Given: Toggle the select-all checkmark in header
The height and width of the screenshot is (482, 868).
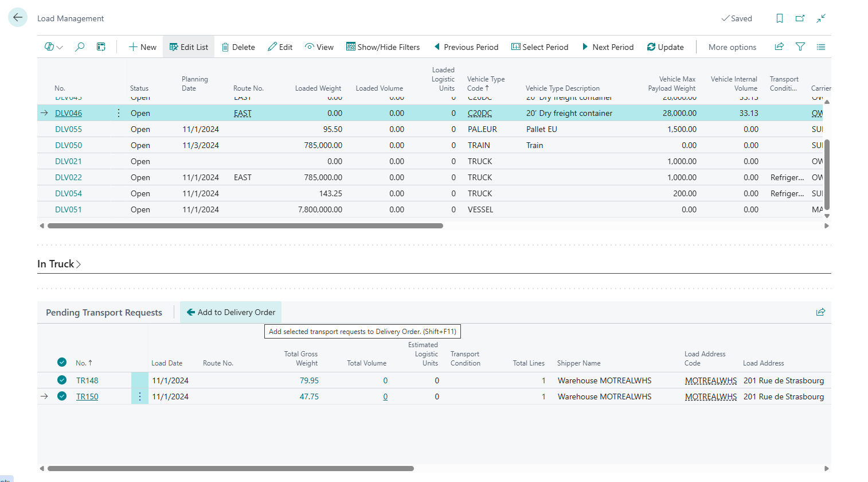Looking at the screenshot, I should 62,362.
